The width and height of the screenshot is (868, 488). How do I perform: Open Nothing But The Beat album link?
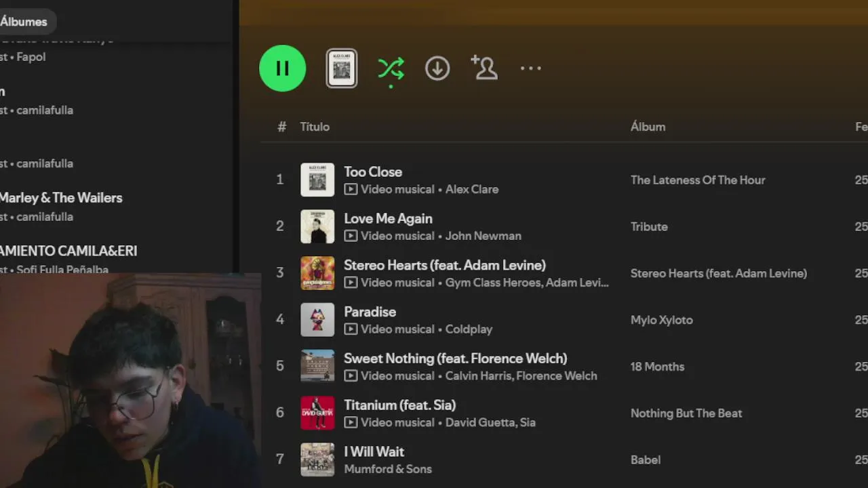point(686,413)
